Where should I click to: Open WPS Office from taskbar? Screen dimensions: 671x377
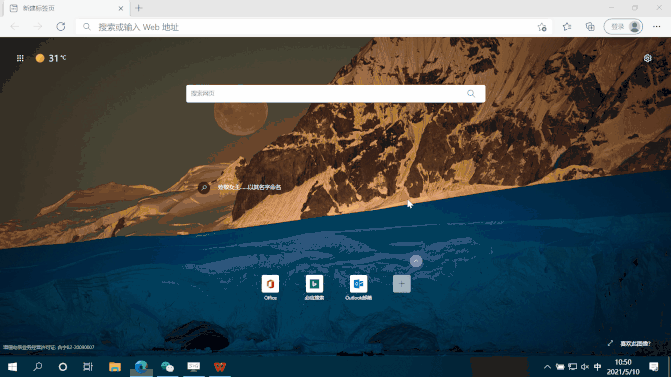pos(220,367)
